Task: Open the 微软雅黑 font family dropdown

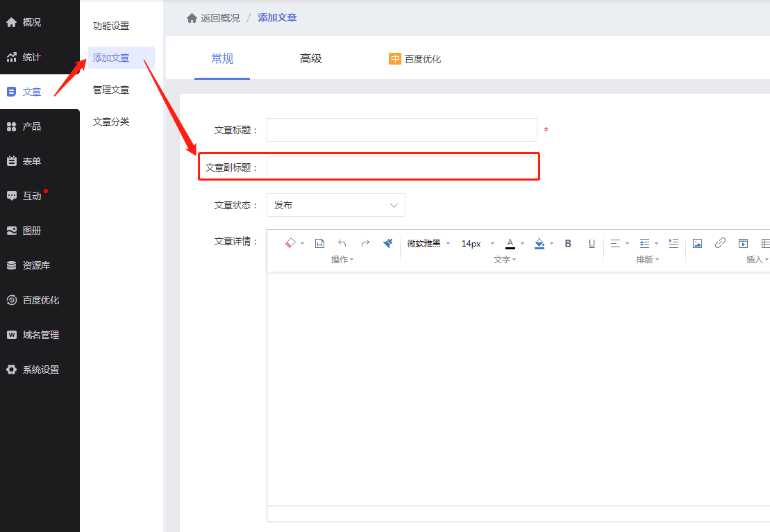Action: coord(428,243)
